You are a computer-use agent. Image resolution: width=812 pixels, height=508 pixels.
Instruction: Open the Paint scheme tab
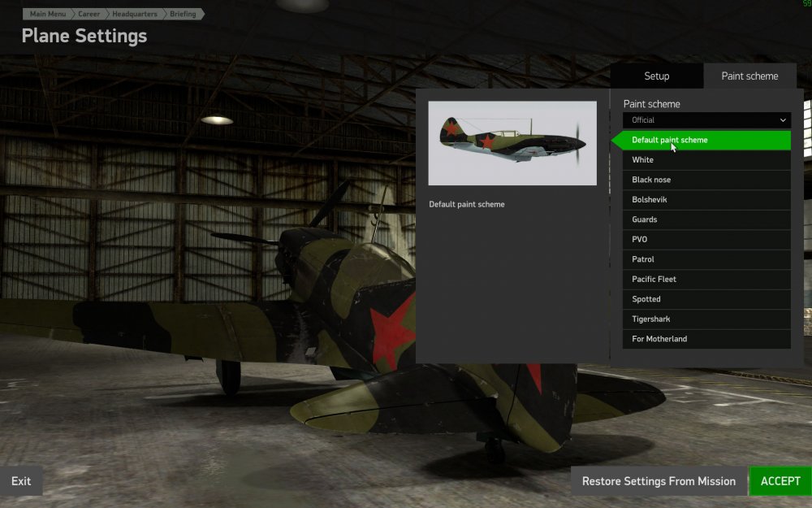[x=749, y=76]
